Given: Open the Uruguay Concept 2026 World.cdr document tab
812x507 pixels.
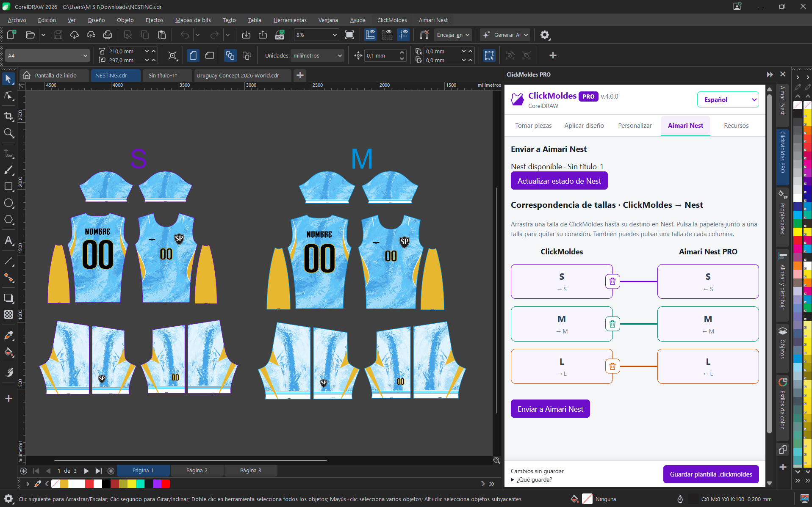Looking at the screenshot, I should pos(242,75).
